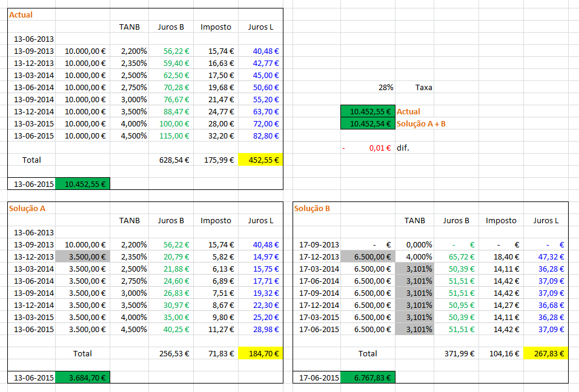Select the 0,000% TANB cell
Screen dimensions: 579x392
click(x=415, y=244)
